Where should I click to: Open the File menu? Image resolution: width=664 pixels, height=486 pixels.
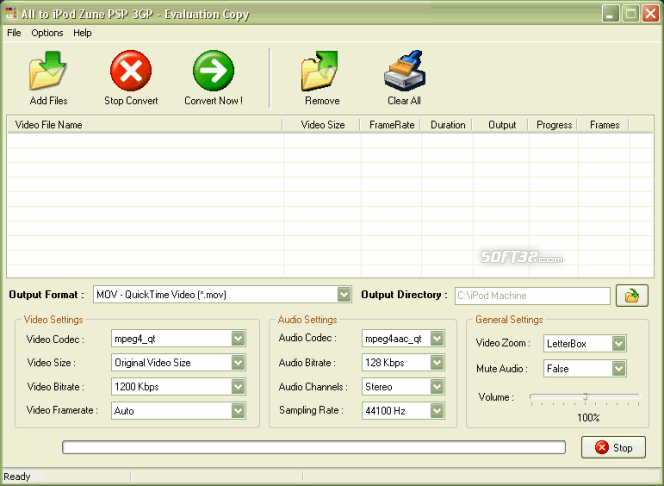tap(14, 33)
